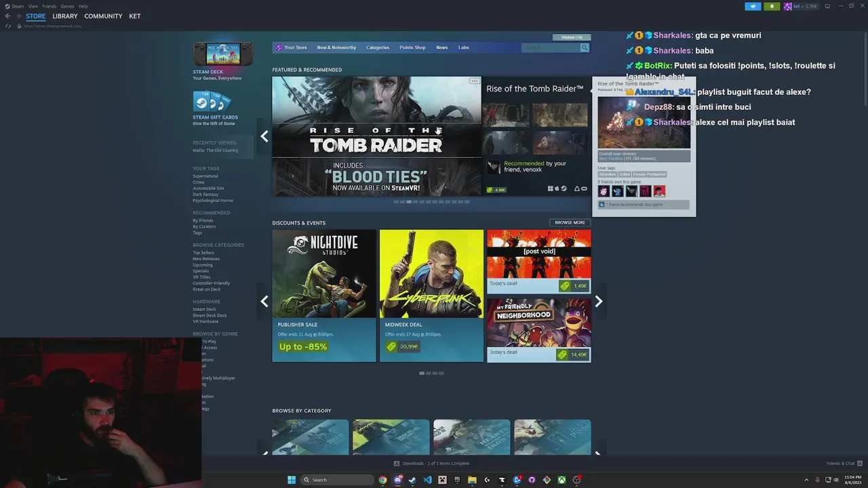This screenshot has height=488, width=868.
Task: Open the Steam announcements megaphone button
Action: (x=753, y=6)
